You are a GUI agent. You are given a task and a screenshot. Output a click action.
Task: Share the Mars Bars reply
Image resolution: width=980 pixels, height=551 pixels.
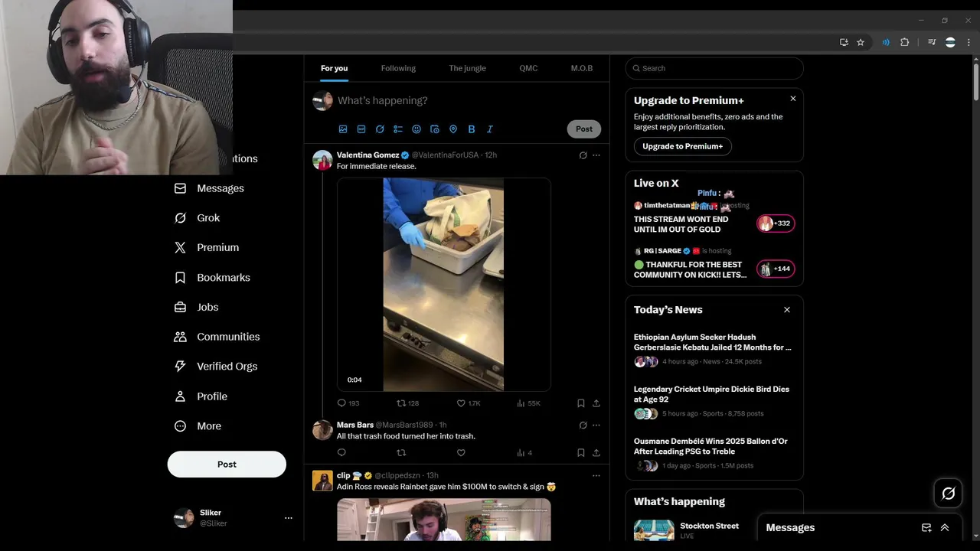click(596, 453)
